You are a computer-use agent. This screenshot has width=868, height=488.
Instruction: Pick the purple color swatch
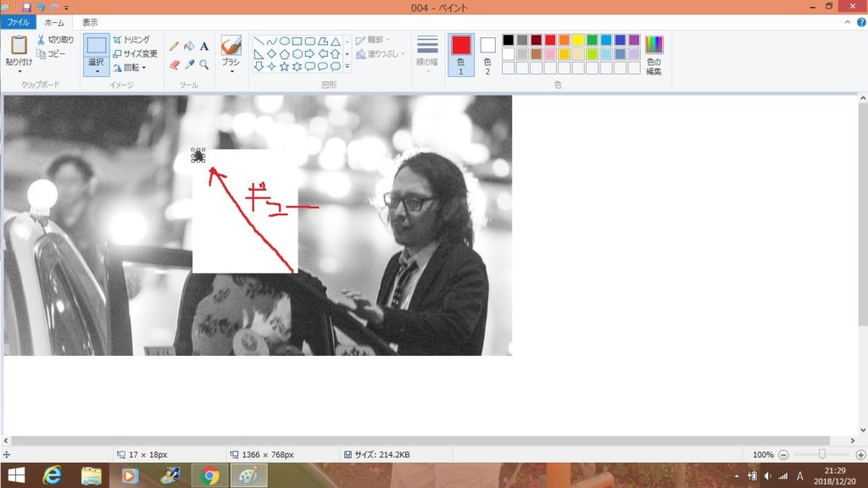coord(634,40)
